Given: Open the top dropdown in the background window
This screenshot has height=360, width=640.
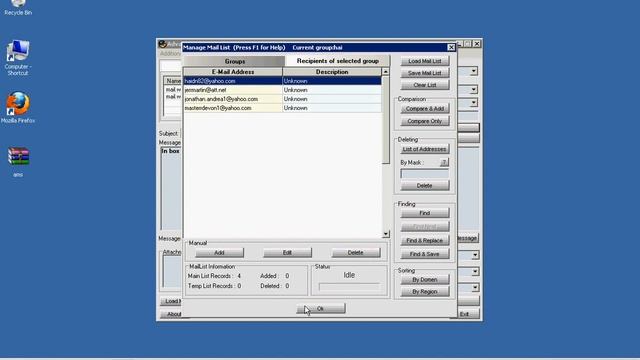Looking at the screenshot, I should tap(473, 71).
